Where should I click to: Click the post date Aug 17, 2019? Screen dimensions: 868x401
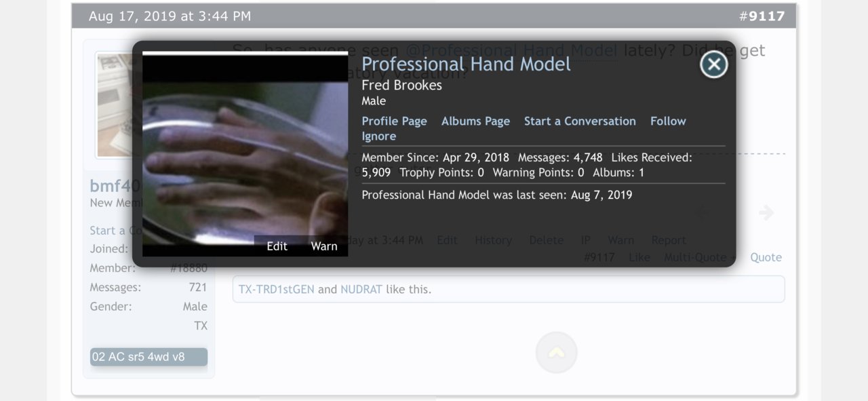(170, 16)
